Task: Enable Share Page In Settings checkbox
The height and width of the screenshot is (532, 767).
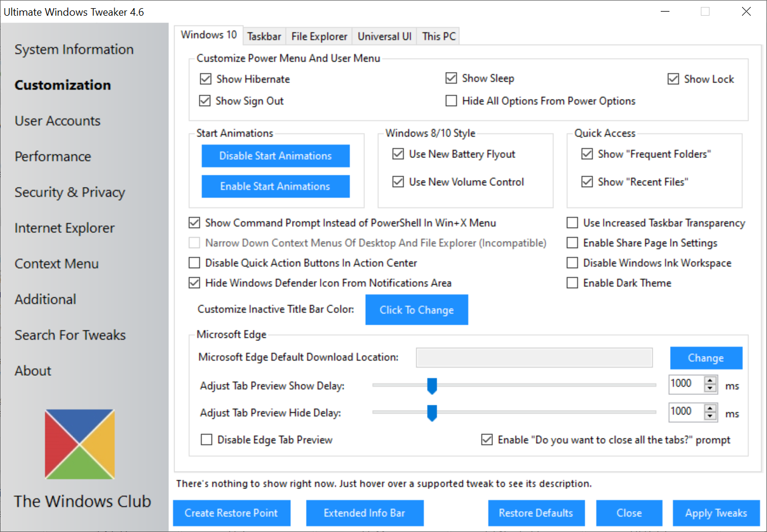Action: click(572, 243)
